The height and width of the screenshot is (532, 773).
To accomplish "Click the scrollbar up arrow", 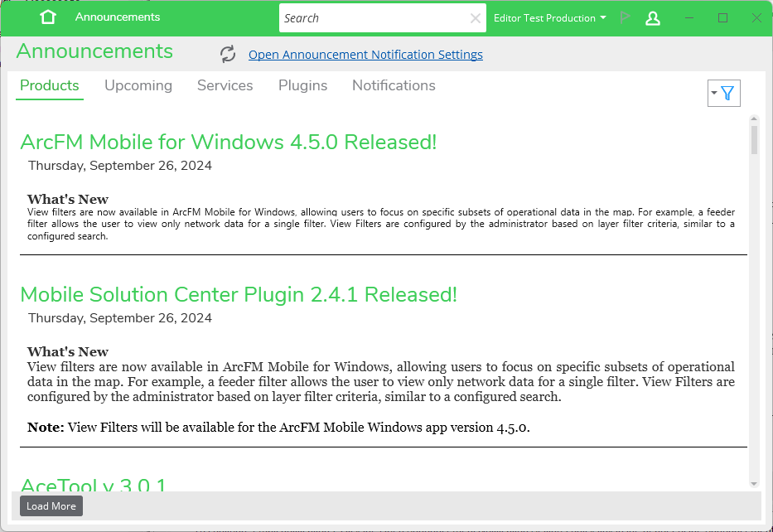I will click(x=754, y=118).
